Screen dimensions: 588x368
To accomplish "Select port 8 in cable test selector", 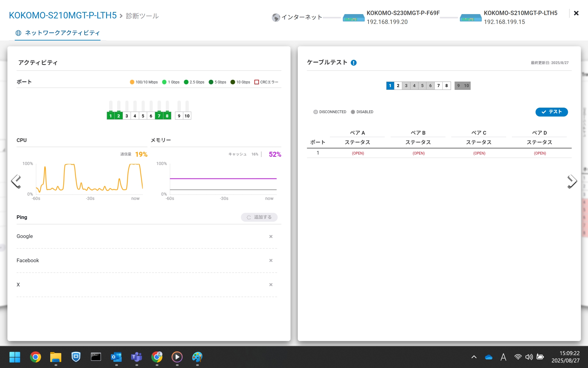I will point(446,86).
